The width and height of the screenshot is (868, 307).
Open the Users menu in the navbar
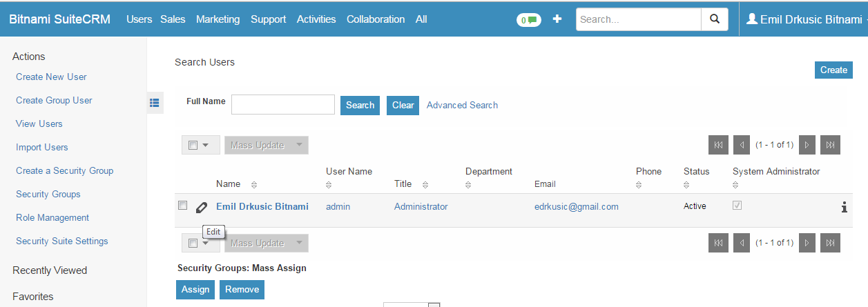click(x=139, y=19)
